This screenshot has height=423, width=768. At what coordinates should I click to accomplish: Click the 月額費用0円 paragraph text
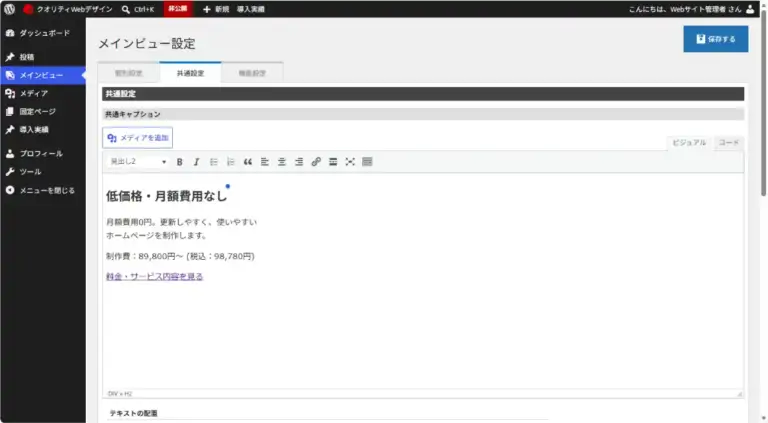pyautogui.click(x=181, y=222)
